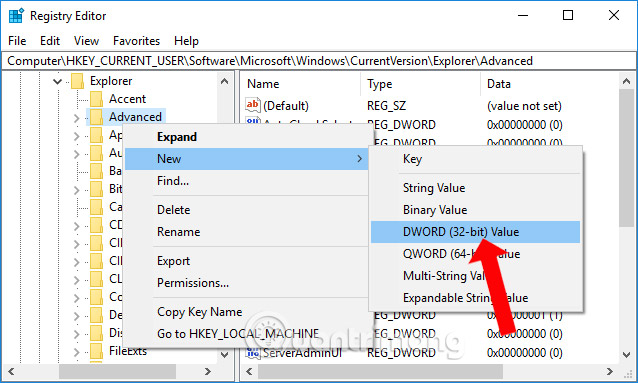Image resolution: width=638 pixels, height=383 pixels.
Task: Choose Copy Key Name
Action: pyautogui.click(x=247, y=312)
